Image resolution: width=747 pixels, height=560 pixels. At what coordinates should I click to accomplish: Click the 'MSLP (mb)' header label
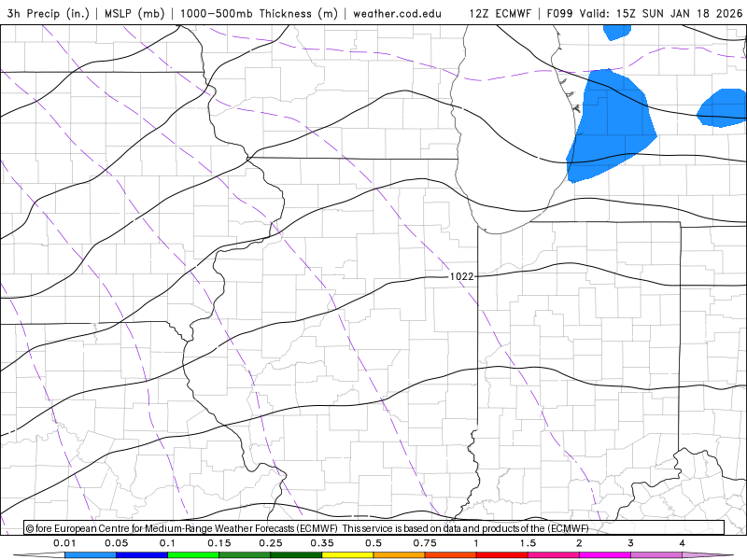(134, 13)
